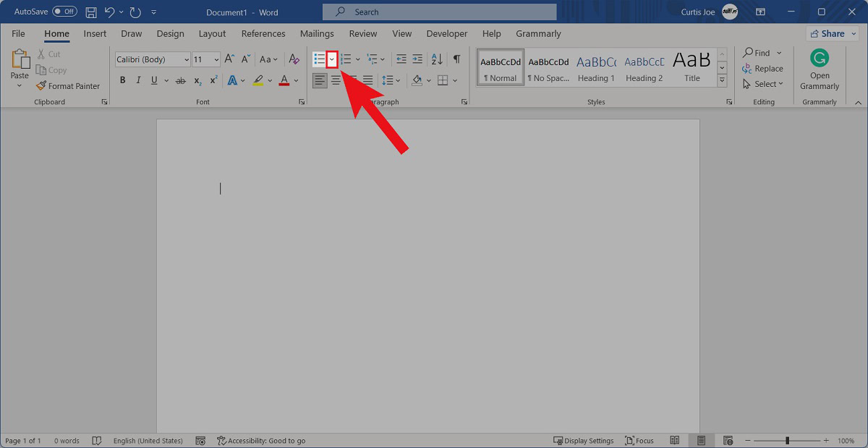868x448 pixels.
Task: Open the Calibri font name dropdown
Action: tap(186, 60)
